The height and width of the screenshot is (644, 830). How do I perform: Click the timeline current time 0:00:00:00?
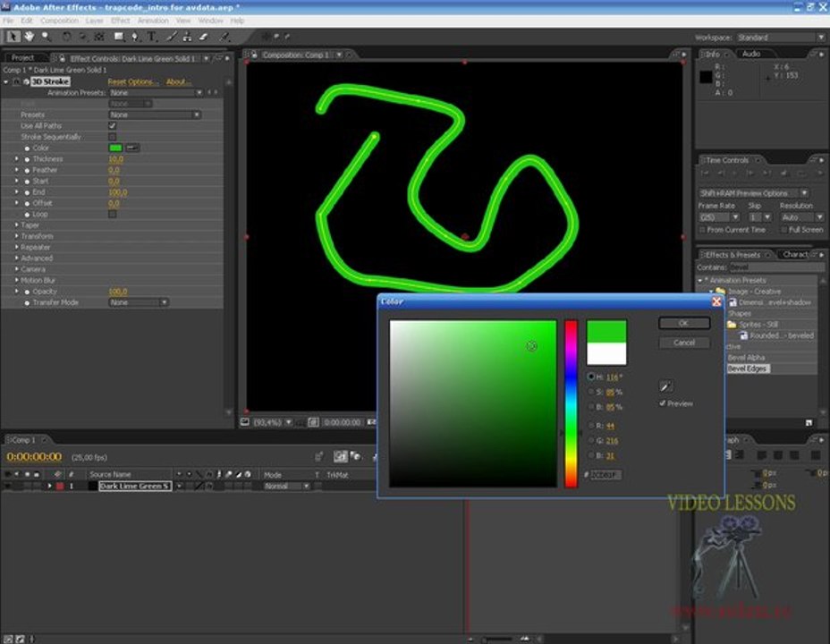34,457
